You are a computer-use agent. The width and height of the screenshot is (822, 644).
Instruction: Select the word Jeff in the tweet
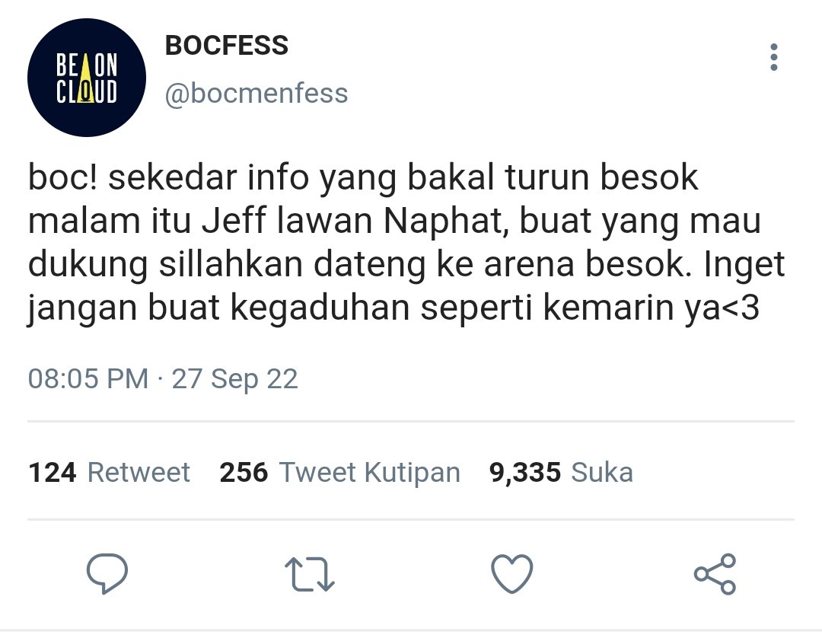[234, 220]
